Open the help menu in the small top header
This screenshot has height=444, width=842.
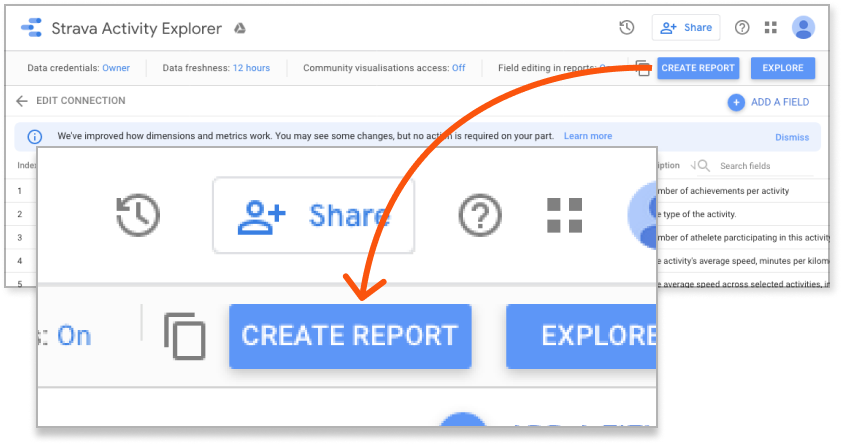[742, 27]
